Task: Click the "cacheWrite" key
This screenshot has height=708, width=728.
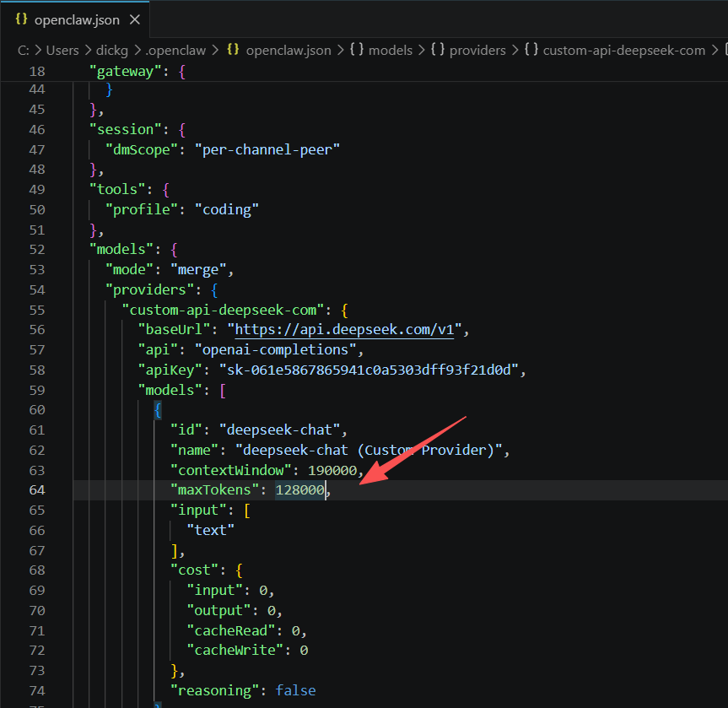Action: click(x=235, y=651)
